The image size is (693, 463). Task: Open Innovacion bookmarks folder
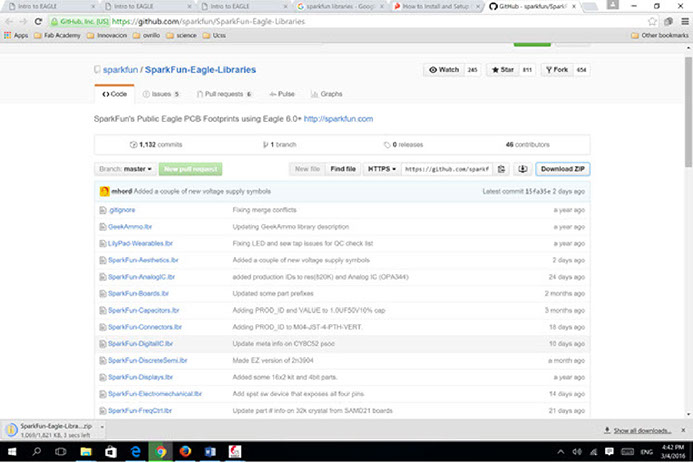click(107, 35)
